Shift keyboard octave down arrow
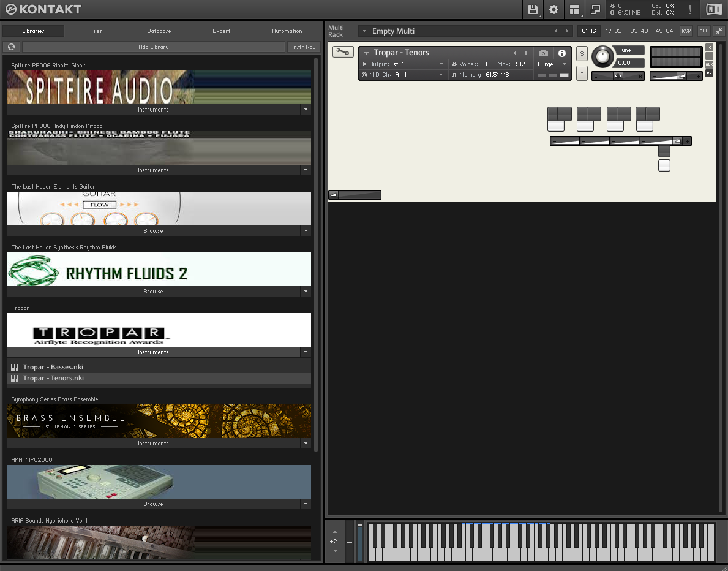The image size is (728, 571). 335,551
